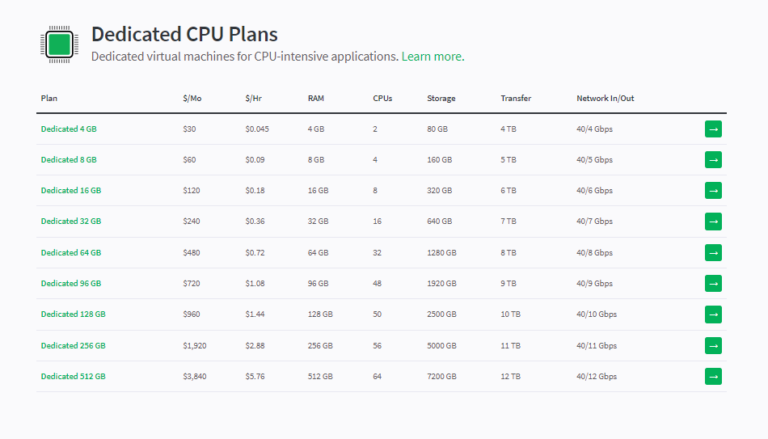Select arrow button for Dedicated 8 GB
The image size is (768, 439).
tap(713, 160)
